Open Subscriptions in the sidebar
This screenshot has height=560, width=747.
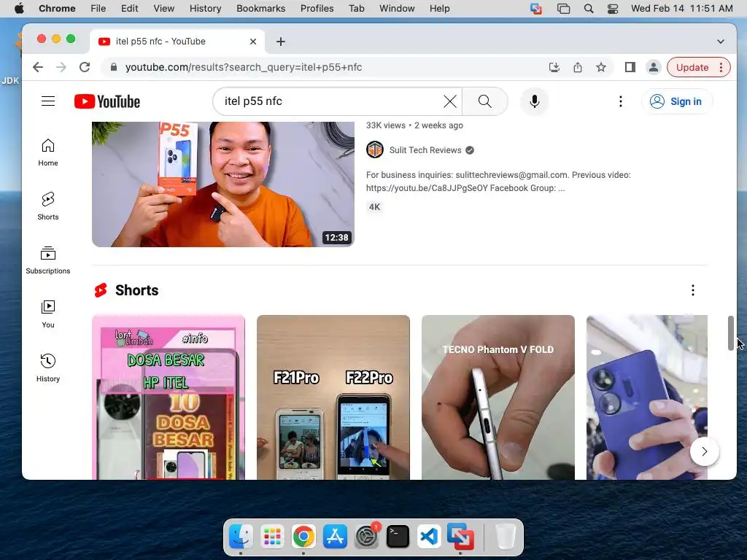coord(48,260)
